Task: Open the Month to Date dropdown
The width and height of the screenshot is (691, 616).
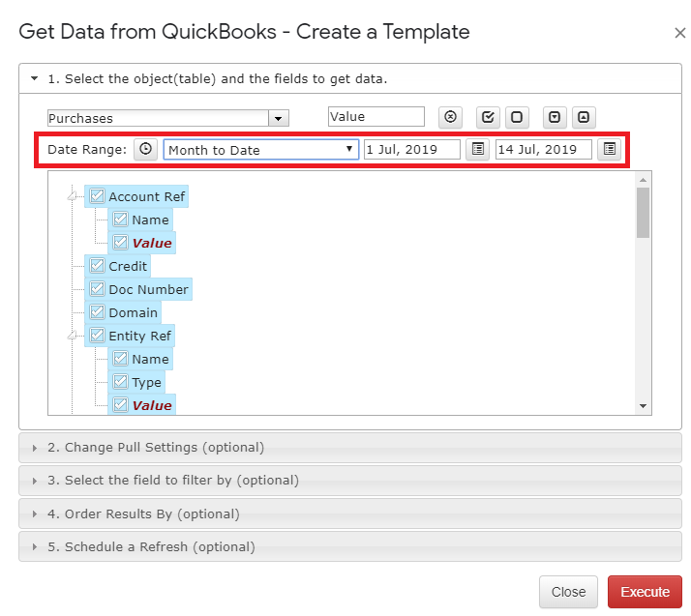Action: 261,150
